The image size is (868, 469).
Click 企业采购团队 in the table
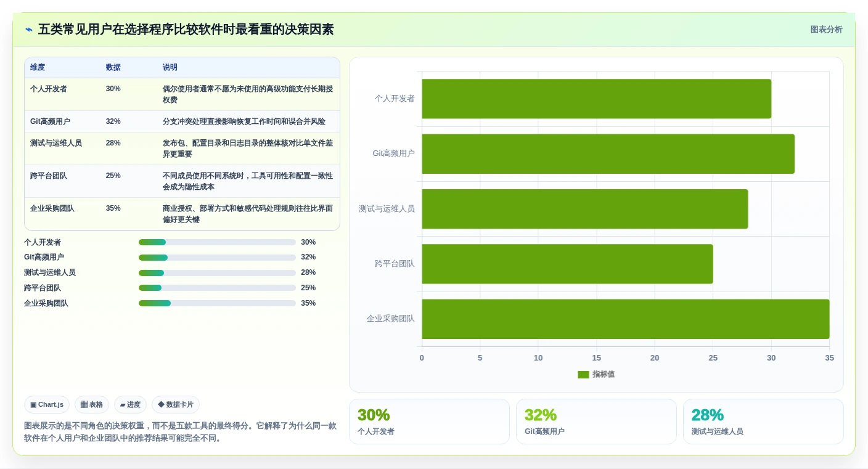pyautogui.click(x=52, y=208)
